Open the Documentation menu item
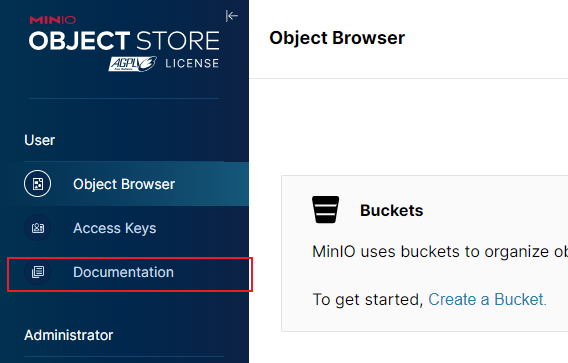The width and height of the screenshot is (568, 363). (x=123, y=272)
